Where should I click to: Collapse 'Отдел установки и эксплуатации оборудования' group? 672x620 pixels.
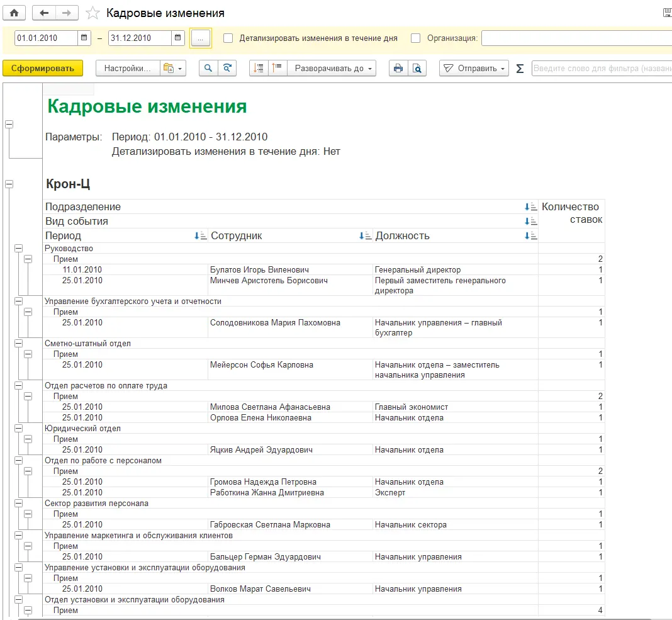18,600
